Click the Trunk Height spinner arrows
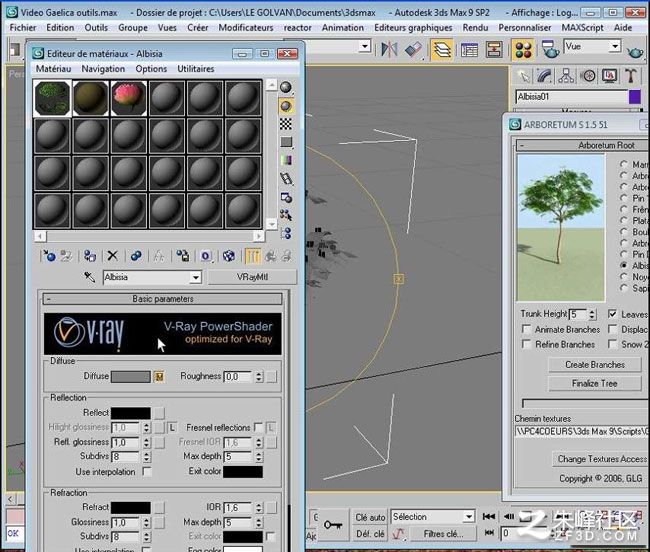Image resolution: width=650 pixels, height=552 pixels. pyautogui.click(x=592, y=315)
